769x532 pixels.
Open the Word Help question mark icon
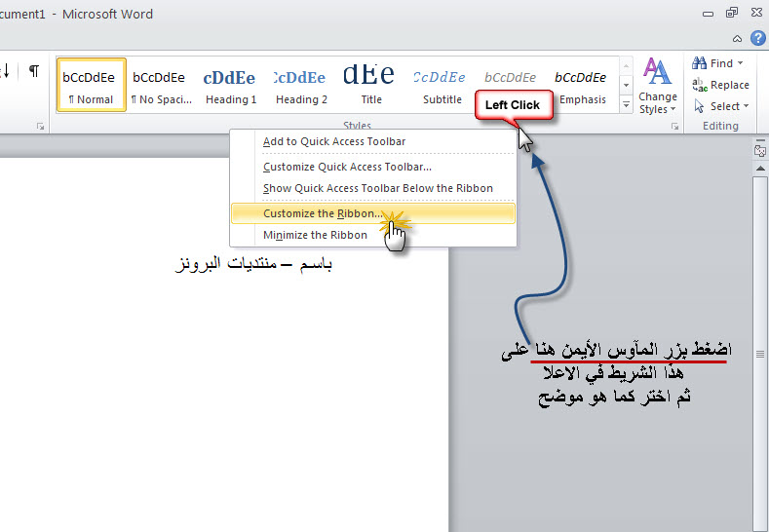click(758, 38)
